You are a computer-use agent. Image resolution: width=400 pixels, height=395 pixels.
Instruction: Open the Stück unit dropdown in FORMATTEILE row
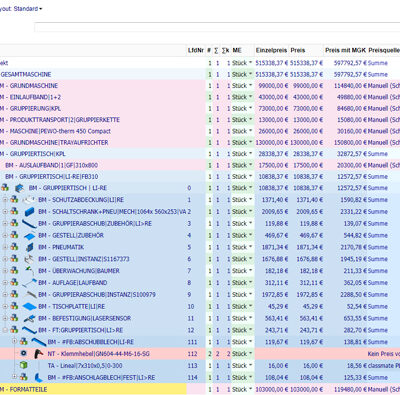click(250, 389)
